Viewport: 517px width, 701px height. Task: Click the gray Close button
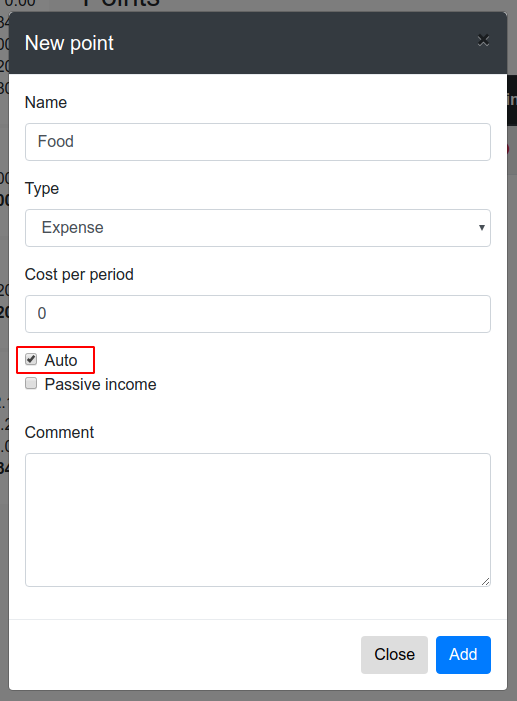click(x=394, y=655)
